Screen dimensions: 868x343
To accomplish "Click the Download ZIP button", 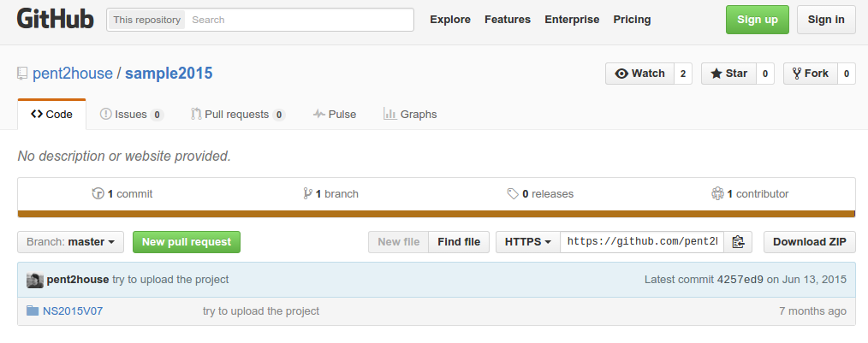I will click(810, 242).
